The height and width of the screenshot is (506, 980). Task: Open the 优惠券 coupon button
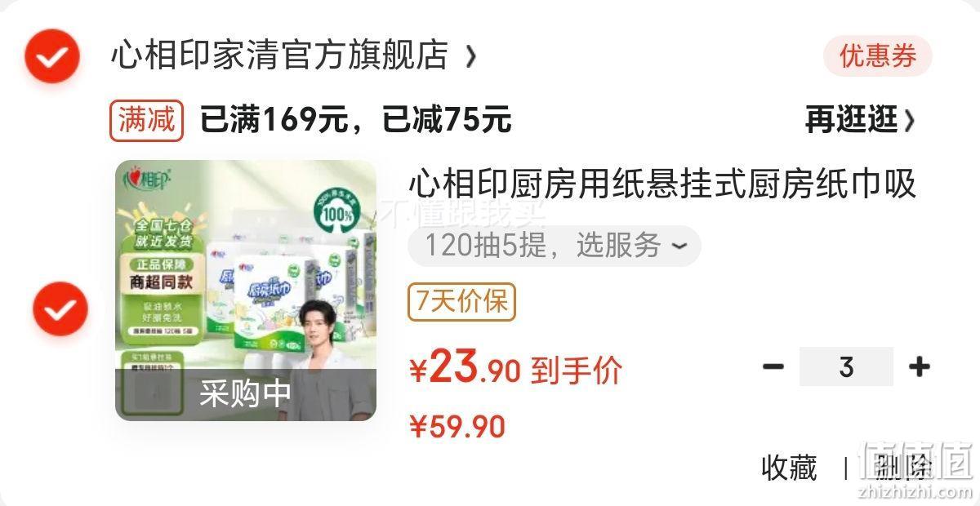point(878,56)
